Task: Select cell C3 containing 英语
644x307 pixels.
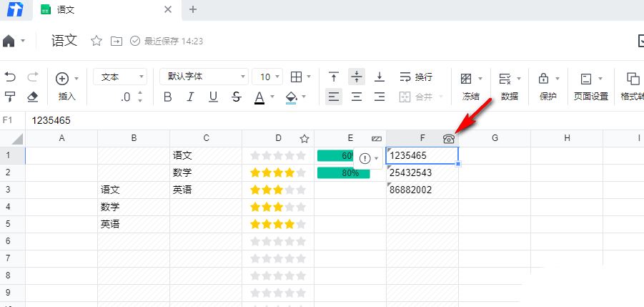Action: [206, 190]
